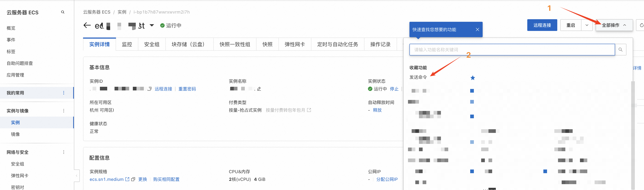
Task: Switch to the 监控 tab
Action: [x=127, y=44]
